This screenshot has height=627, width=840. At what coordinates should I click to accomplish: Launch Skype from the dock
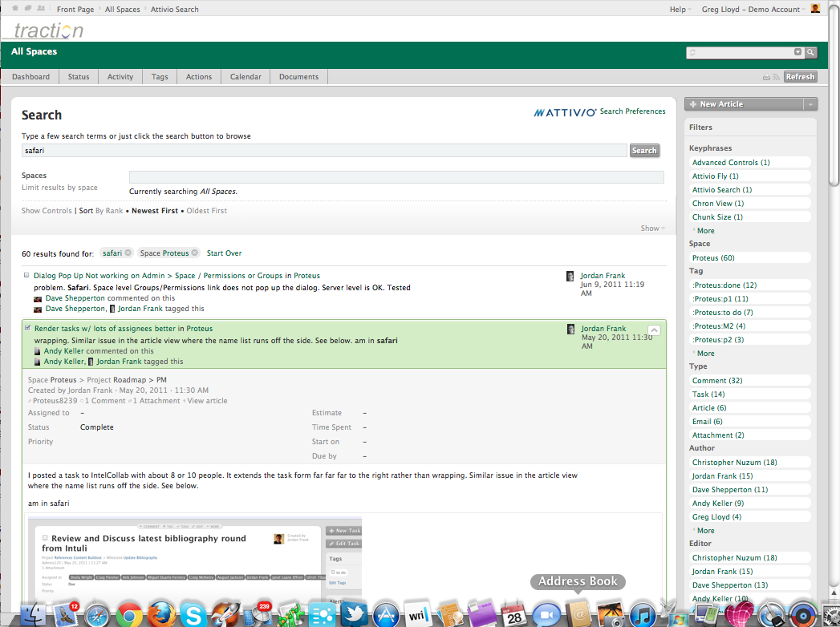191,614
